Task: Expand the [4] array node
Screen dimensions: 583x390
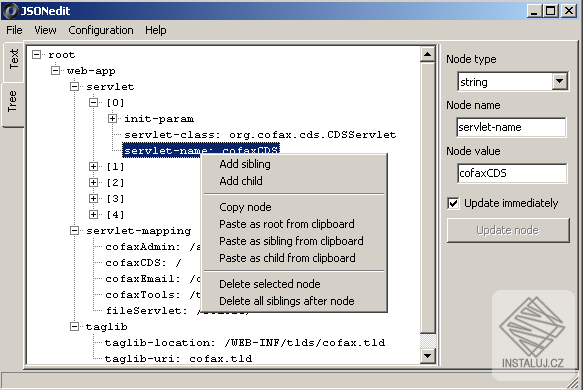Action: click(93, 215)
